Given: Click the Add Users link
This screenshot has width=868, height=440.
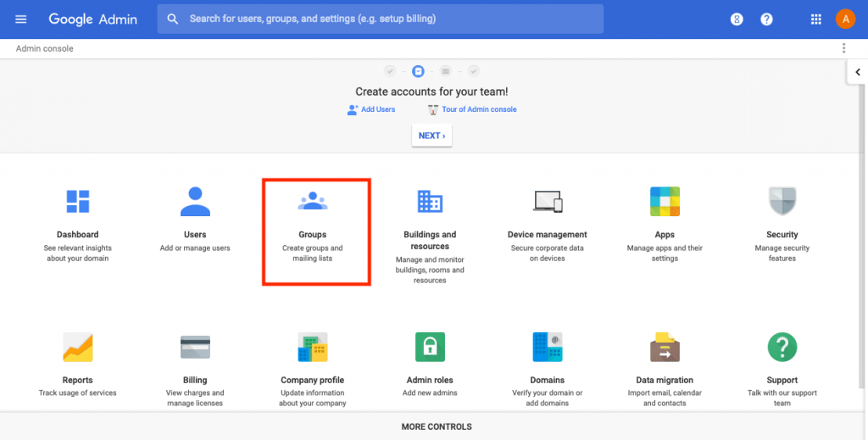Looking at the screenshot, I should click(371, 109).
